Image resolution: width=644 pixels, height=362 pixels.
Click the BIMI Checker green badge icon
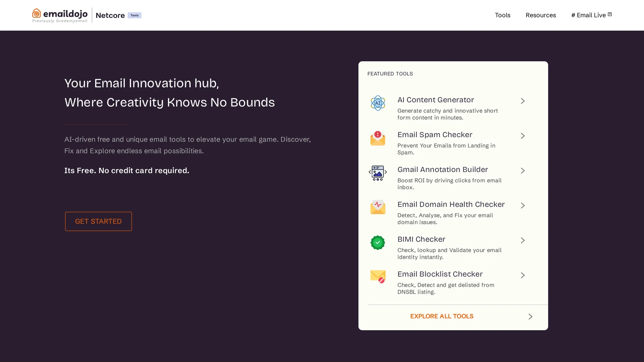point(378,242)
